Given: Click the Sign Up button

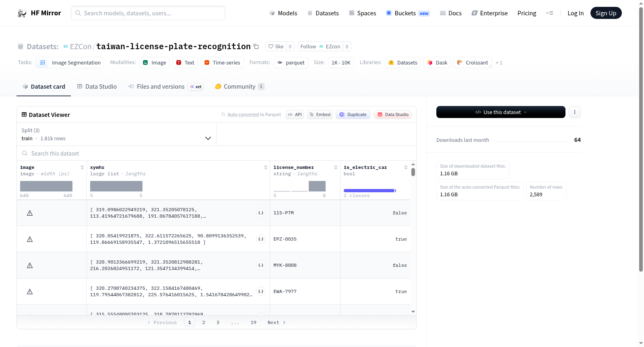Looking at the screenshot, I should pyautogui.click(x=606, y=13).
